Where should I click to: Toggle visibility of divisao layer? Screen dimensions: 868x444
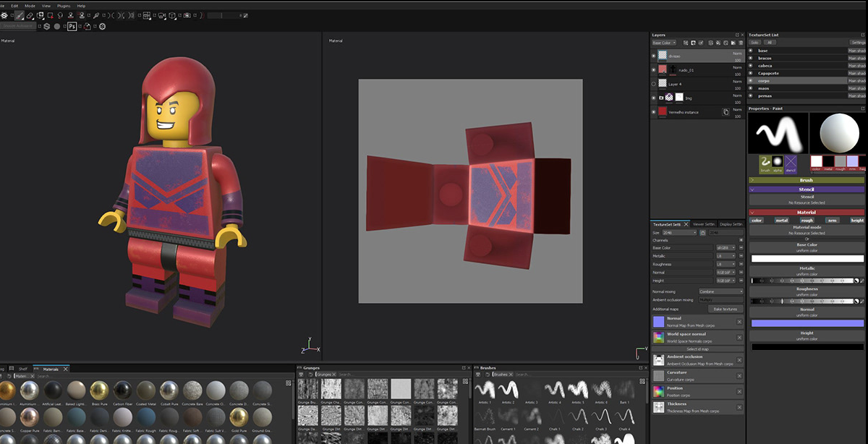pyautogui.click(x=654, y=56)
